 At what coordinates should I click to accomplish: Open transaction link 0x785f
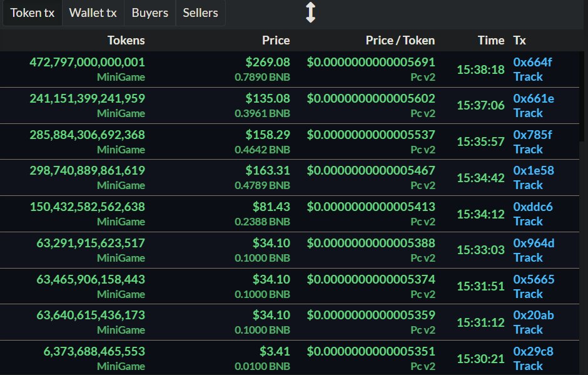[532, 135]
